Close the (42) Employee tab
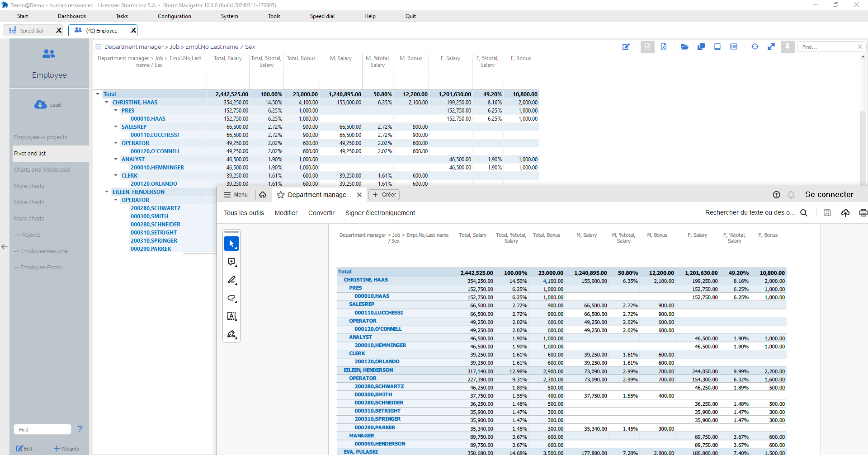The width and height of the screenshot is (868, 455). point(133,30)
